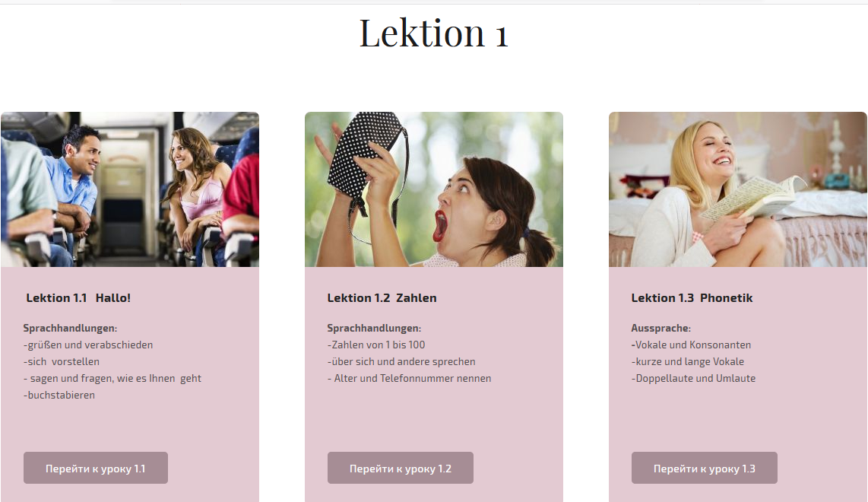The width and height of the screenshot is (868, 502).
Task: Select the 'Lektion 1.1 Hallo!' card title
Action: click(x=78, y=298)
